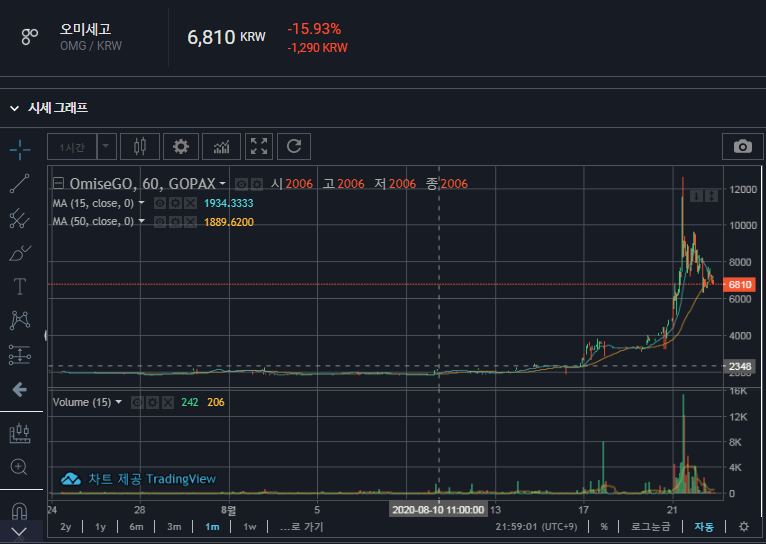
Task: Hide the Volume indicator
Action: (137, 402)
